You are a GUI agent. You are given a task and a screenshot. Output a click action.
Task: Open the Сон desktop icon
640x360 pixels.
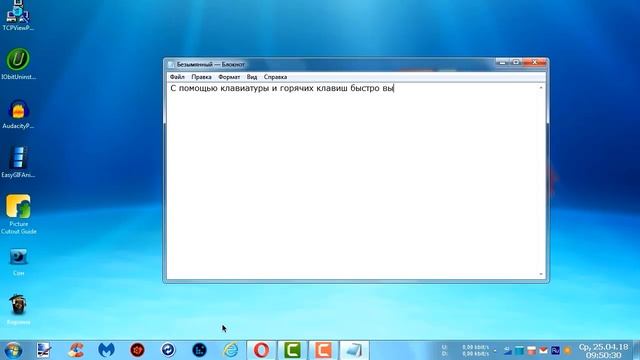(18, 262)
